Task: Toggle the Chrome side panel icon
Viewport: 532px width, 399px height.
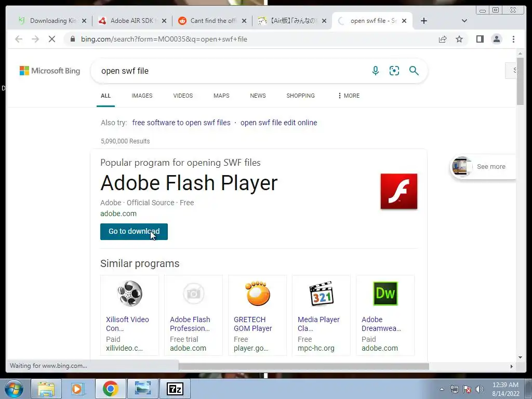Action: tap(480, 39)
